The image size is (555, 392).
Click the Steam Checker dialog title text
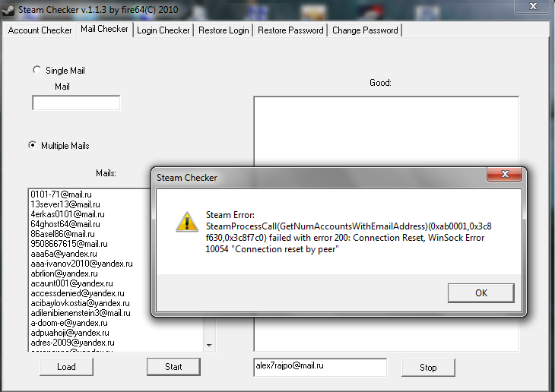pyautogui.click(x=187, y=178)
